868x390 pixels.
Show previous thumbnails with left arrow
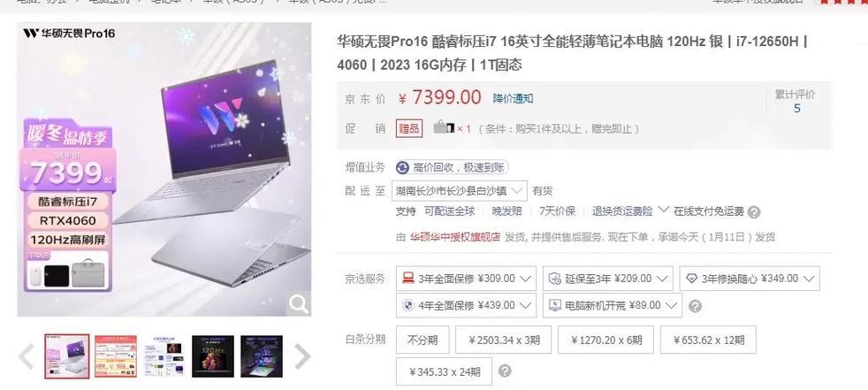point(26,356)
